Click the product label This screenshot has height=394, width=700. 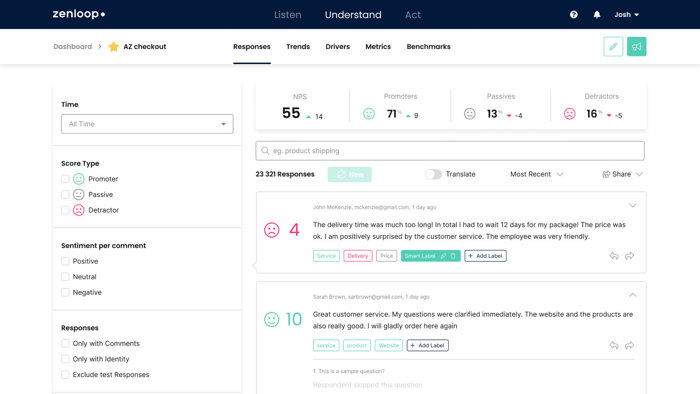357,345
